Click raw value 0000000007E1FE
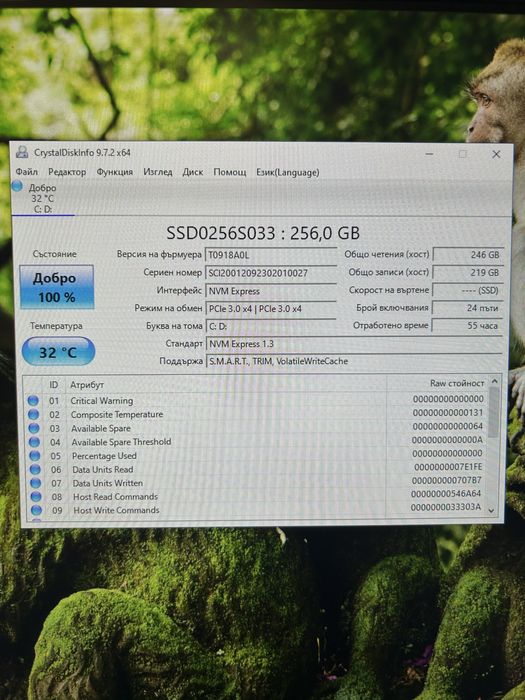The width and height of the screenshot is (525, 700). tap(448, 467)
